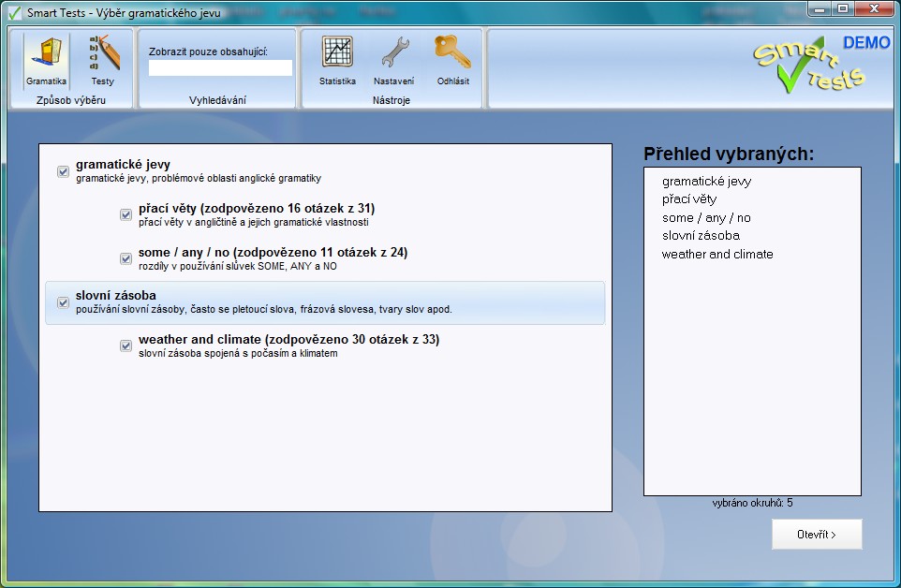Viewport: 901px width, 588px height.
Task: Maximize the Smart Tests window
Action: coord(841,8)
